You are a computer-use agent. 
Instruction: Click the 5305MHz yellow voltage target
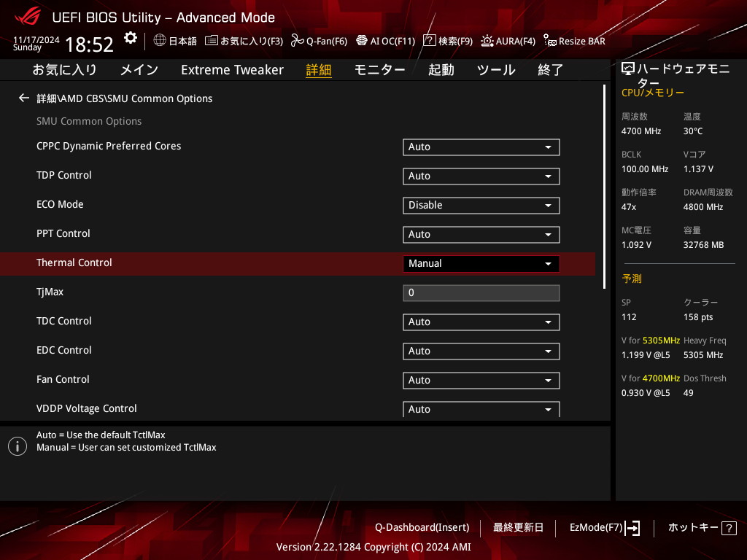point(661,341)
